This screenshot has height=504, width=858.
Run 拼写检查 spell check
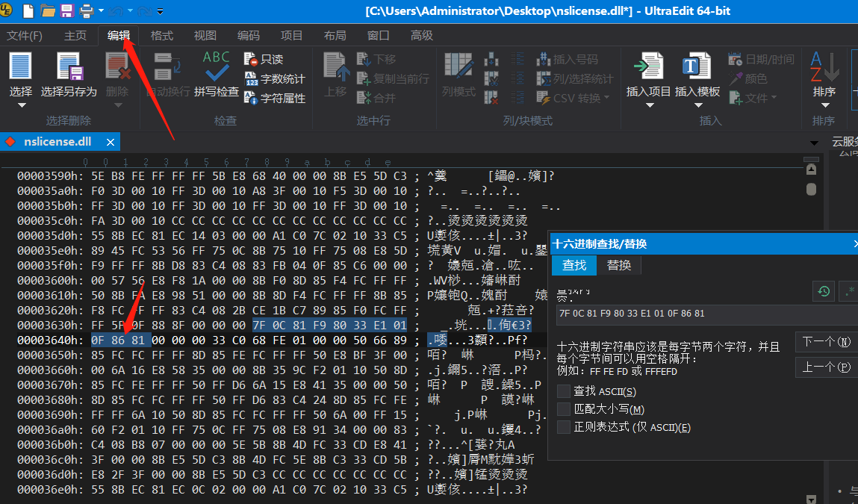tap(217, 75)
